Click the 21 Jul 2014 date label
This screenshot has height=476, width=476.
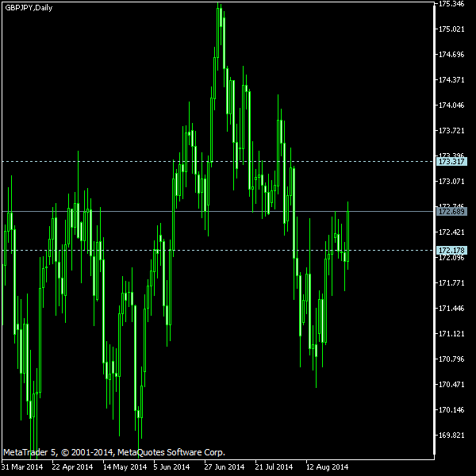pyautogui.click(x=274, y=467)
